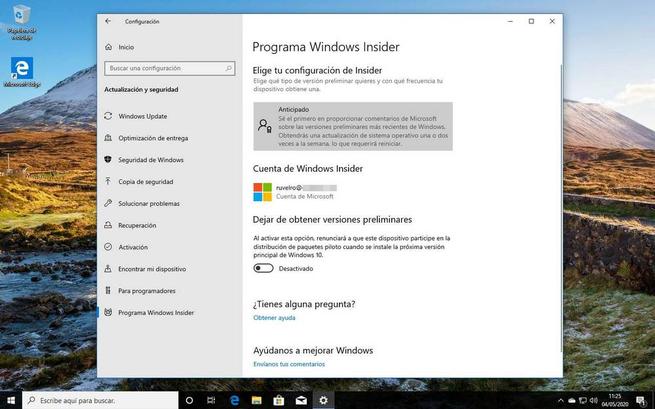This screenshot has height=409, width=655.
Task: Click the Cortana circle on the taskbar
Action: [189, 400]
